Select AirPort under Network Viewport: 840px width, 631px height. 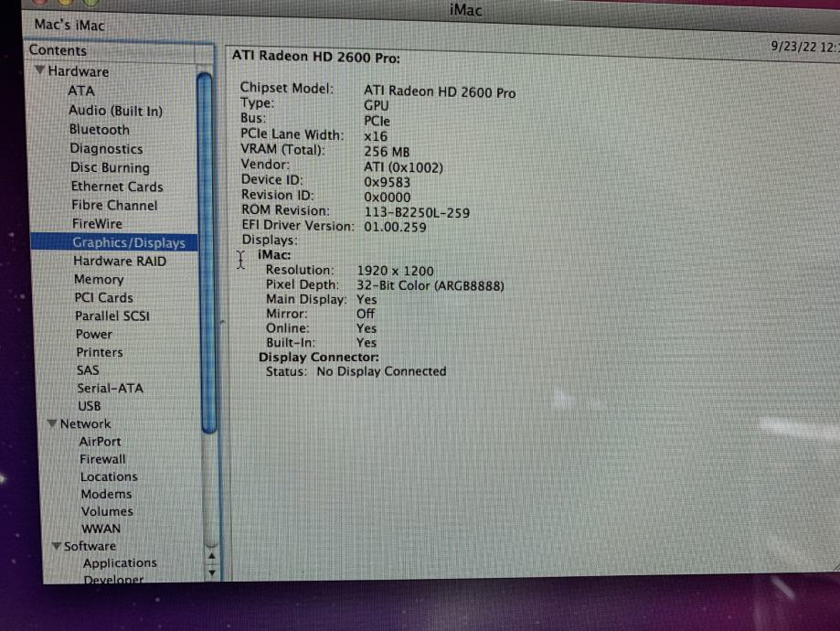coord(100,441)
